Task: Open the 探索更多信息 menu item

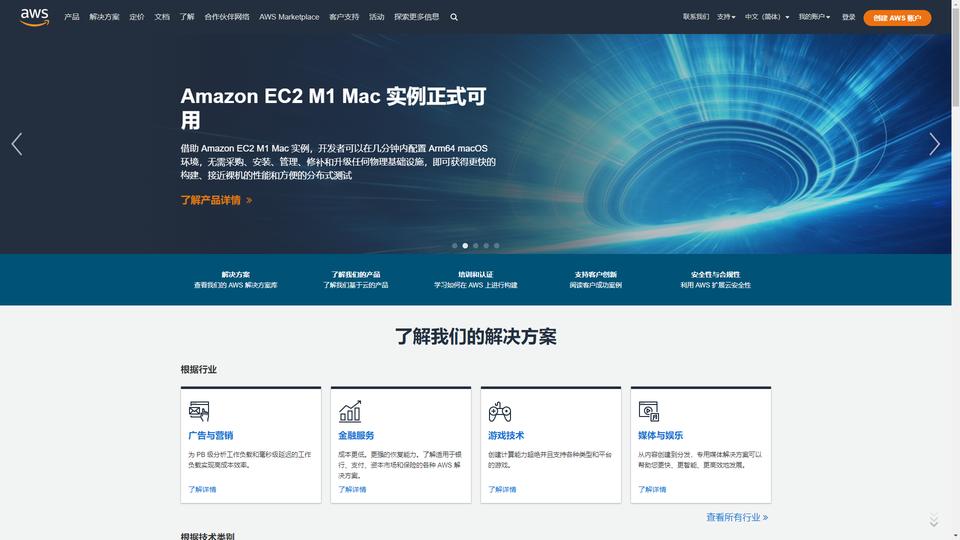Action: (x=416, y=17)
